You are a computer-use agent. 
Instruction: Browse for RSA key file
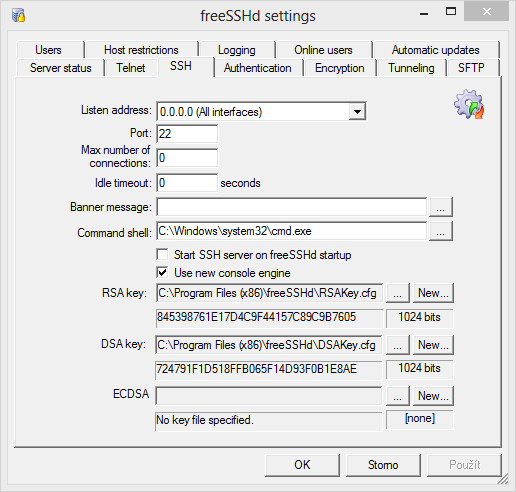pos(398,293)
